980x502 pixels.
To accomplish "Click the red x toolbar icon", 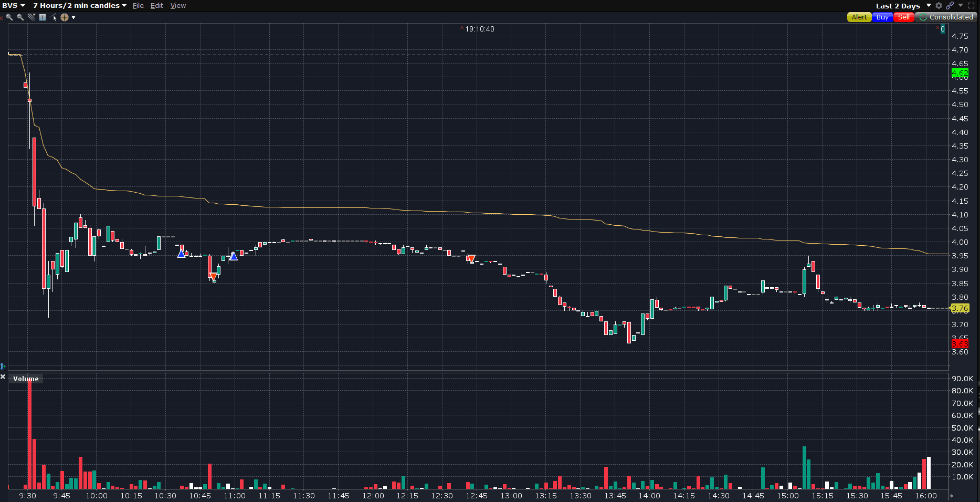I will coord(2,18).
